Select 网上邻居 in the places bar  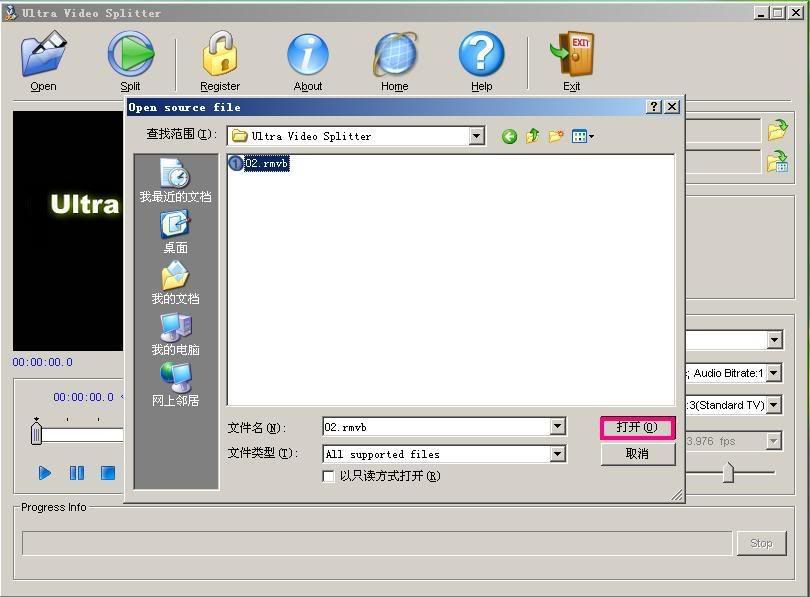pyautogui.click(x=175, y=385)
